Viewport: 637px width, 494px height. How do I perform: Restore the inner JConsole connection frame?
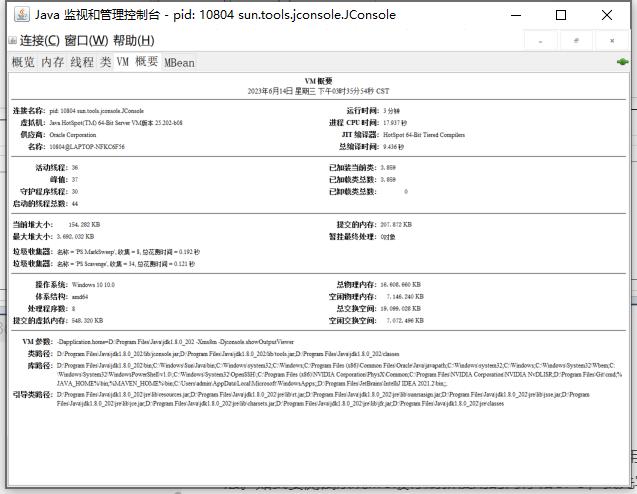[x=576, y=41]
